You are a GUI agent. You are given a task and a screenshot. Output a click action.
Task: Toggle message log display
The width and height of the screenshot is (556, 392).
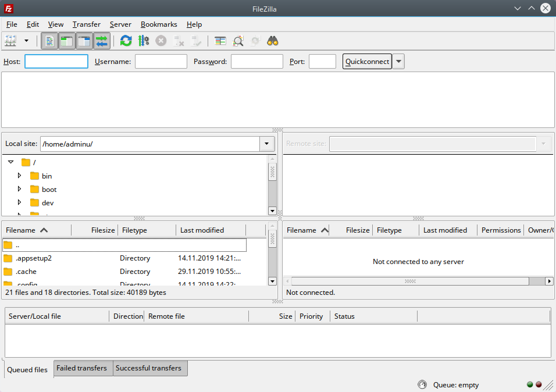(x=49, y=41)
